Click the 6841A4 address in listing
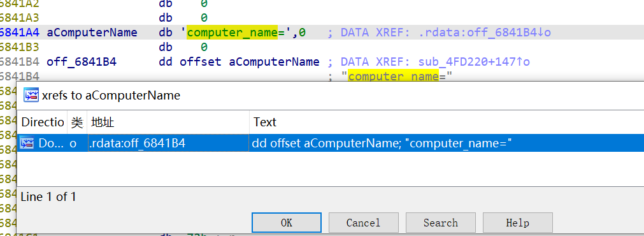 click(19, 33)
